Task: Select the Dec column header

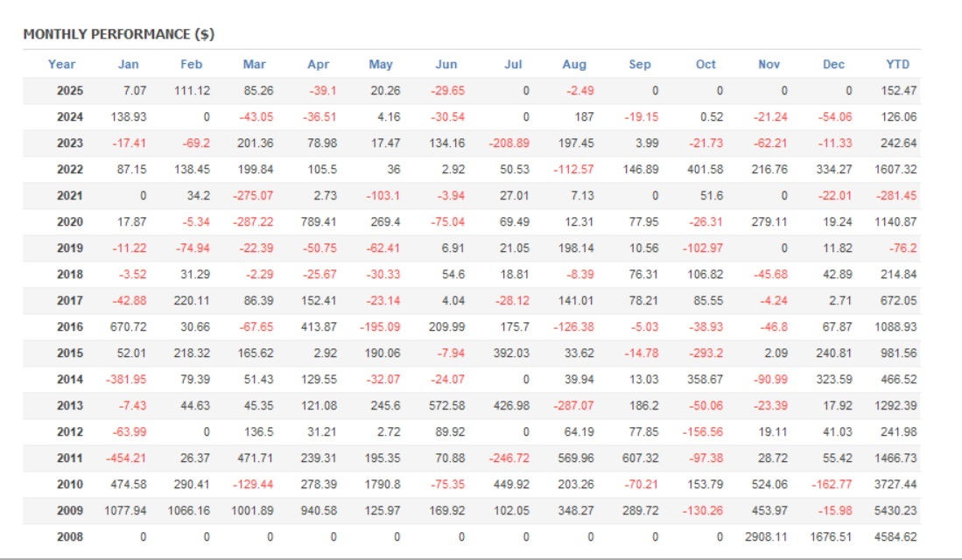Action: click(x=833, y=64)
